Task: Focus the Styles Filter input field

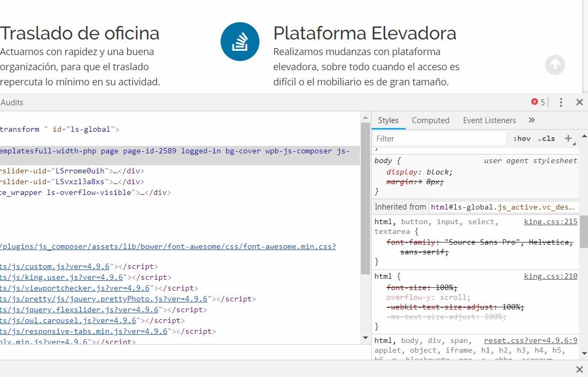Action: tap(440, 139)
